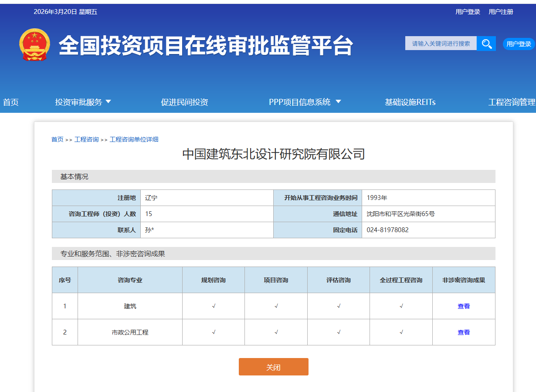Open the 投资审批服务 chevron arrow
Screen dimensions: 536x392
[108, 102]
